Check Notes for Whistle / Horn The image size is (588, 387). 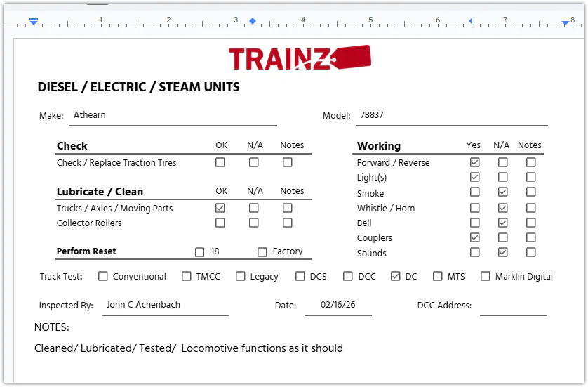(x=531, y=208)
